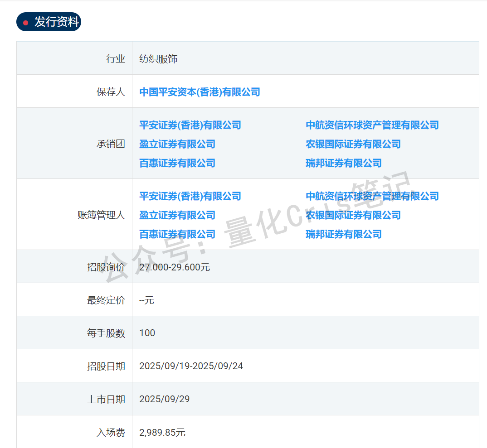
Task: Open sponsor link 中国平安资本(香港)有限公司
Action: coord(200,92)
